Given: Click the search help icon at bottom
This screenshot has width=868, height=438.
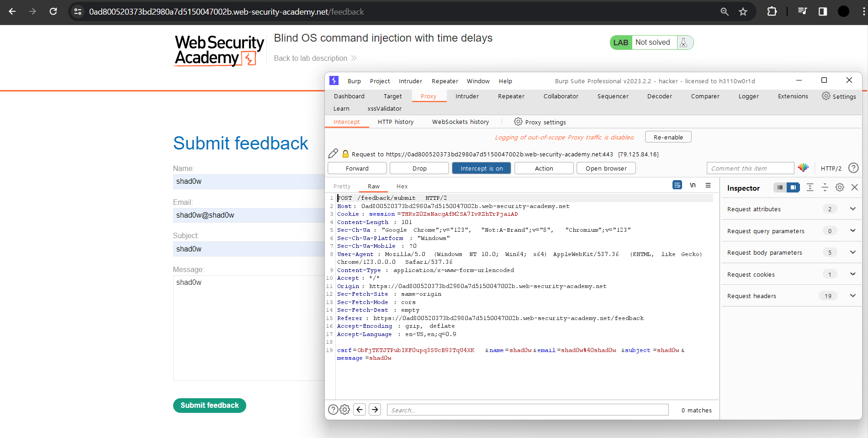Looking at the screenshot, I should pyautogui.click(x=333, y=410).
